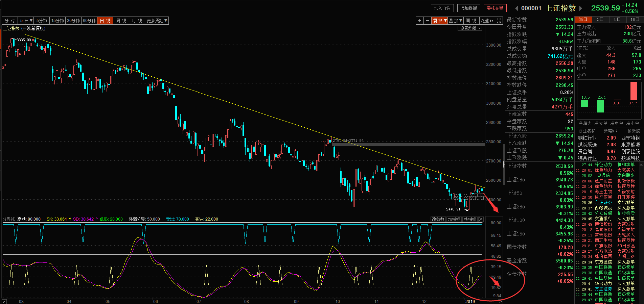Screen dimensions: 644x304
Task: Switch to 5分钟 period tab
Action: pos(42,21)
